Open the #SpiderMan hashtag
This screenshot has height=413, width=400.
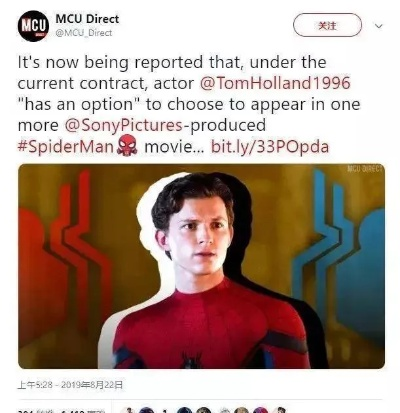[x=66, y=147]
